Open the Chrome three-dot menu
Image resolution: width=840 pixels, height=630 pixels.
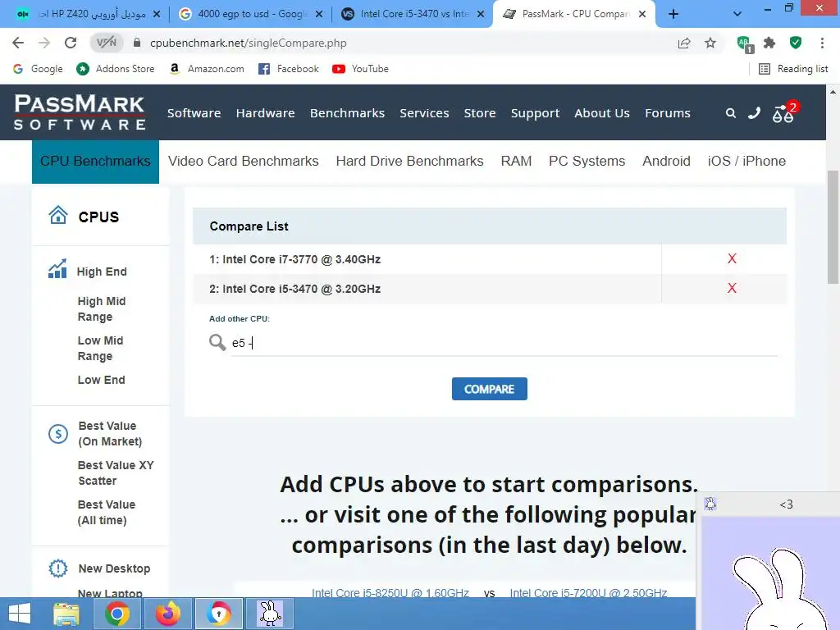822,43
